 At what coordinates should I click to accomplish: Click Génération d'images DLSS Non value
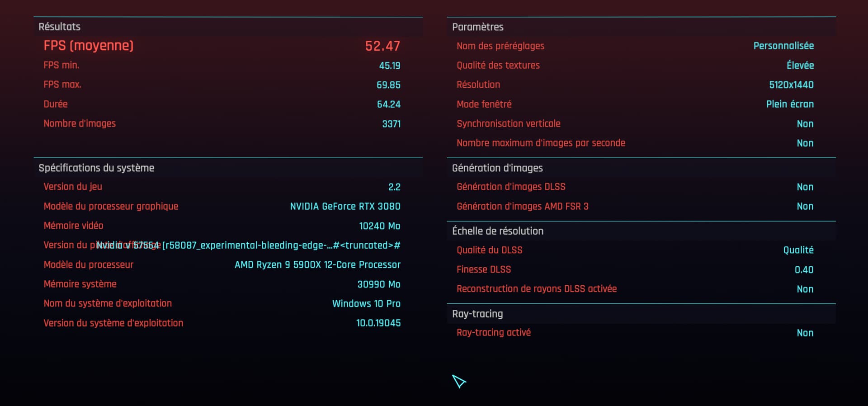[x=805, y=187]
